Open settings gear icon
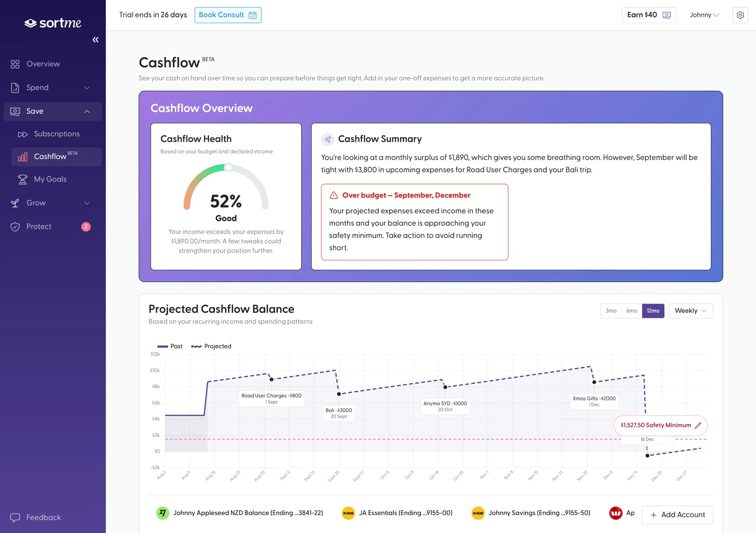Viewport: 756px width, 533px height. click(740, 15)
